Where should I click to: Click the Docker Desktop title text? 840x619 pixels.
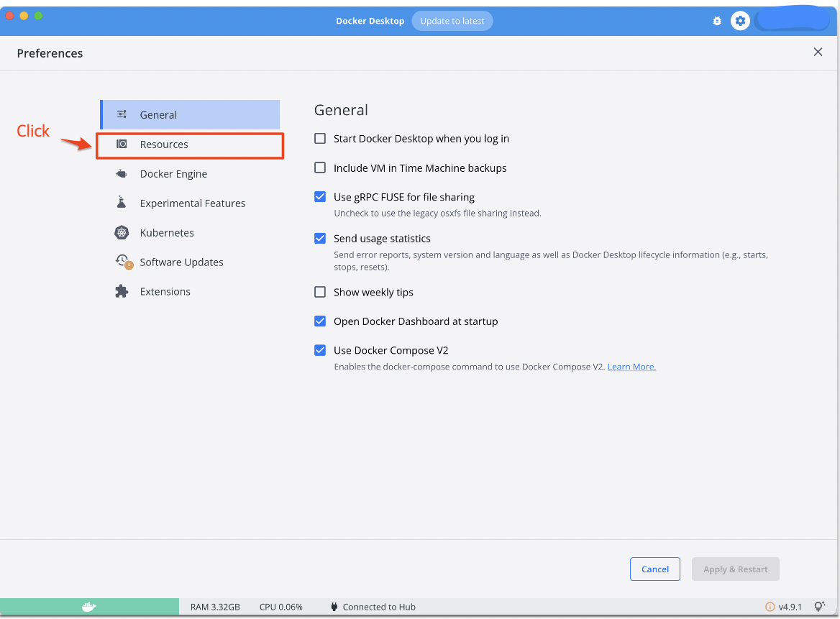(370, 21)
